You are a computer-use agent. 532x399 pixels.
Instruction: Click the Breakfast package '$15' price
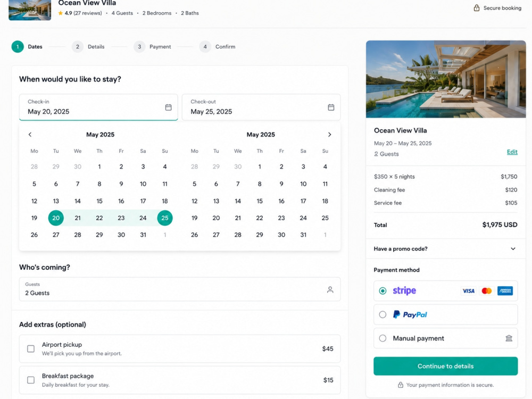328,380
